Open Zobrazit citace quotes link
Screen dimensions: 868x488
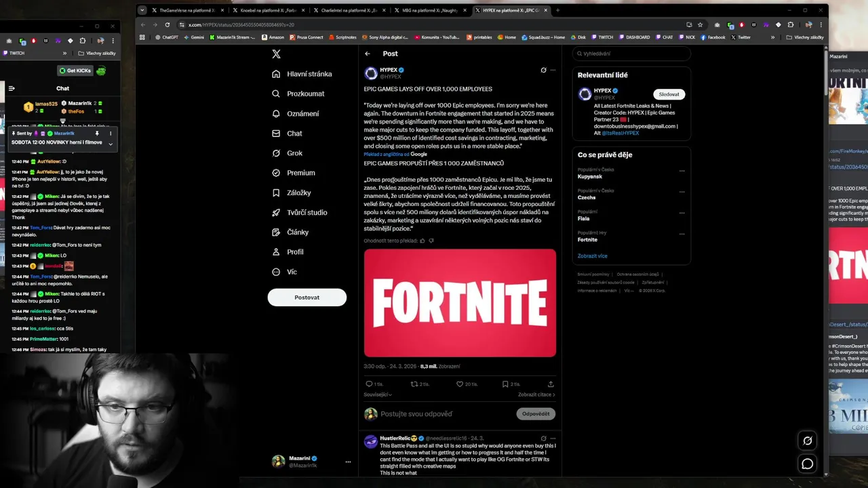pos(536,394)
